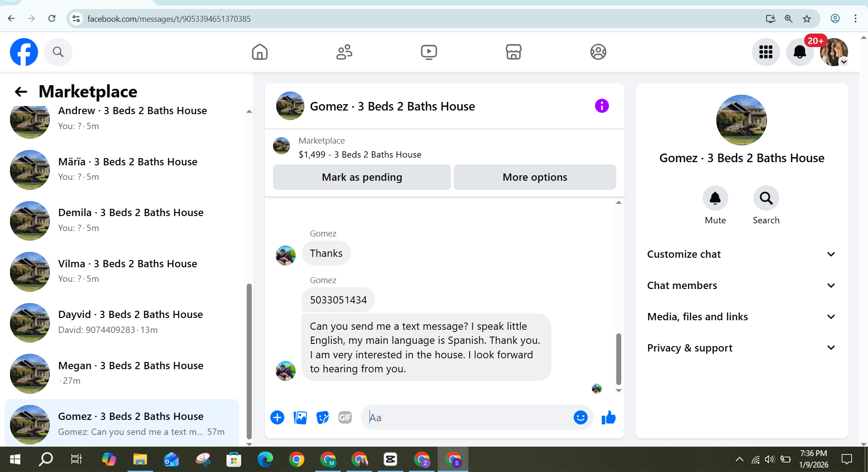Choose a sticker icon
868x472 pixels.
322,417
